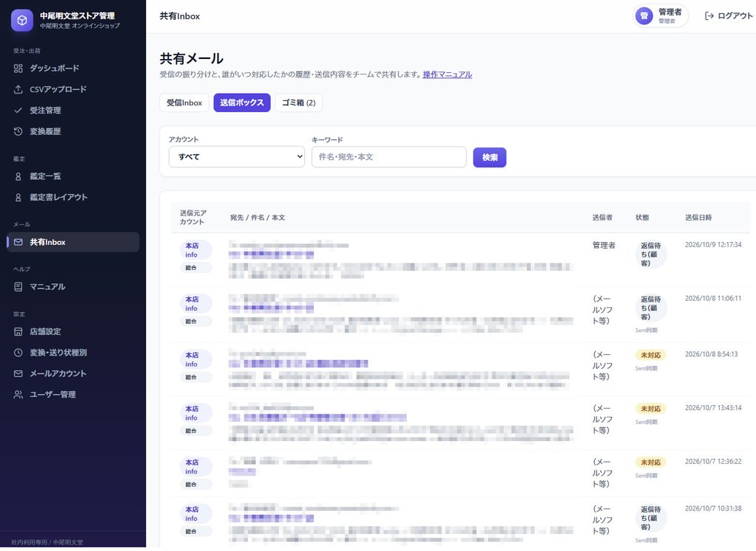Click the store logo cube icon

tap(21, 20)
